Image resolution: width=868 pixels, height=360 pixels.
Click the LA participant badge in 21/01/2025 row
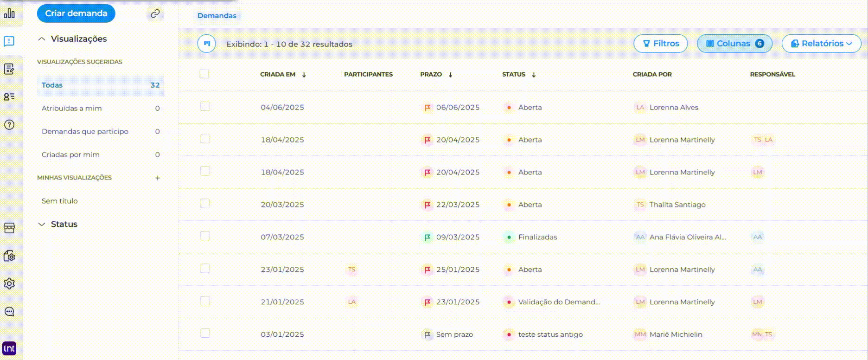tap(352, 302)
